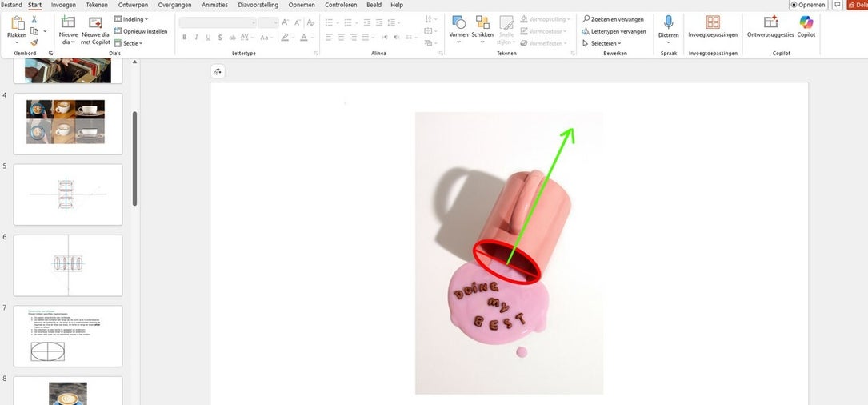
Task: Toggle Bold formatting
Action: (184, 38)
